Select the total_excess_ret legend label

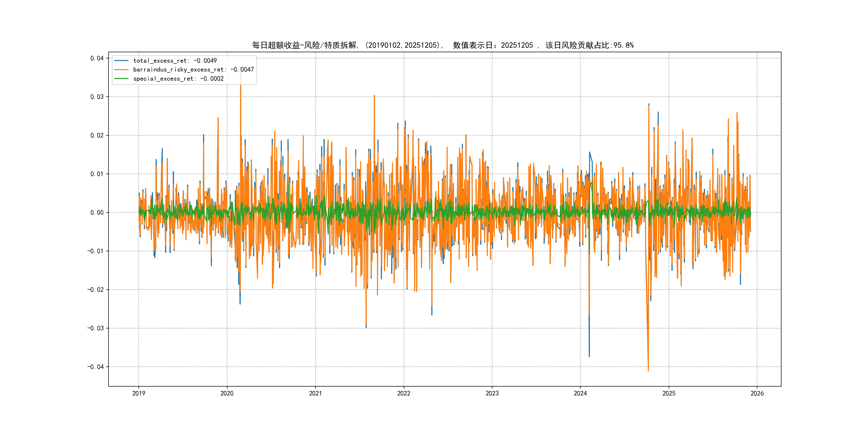tap(175, 61)
